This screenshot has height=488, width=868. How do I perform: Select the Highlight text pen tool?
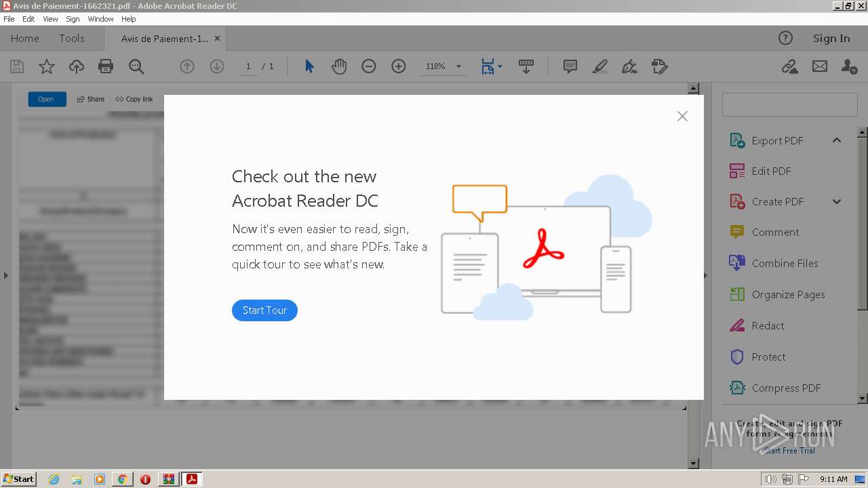[x=599, y=66]
